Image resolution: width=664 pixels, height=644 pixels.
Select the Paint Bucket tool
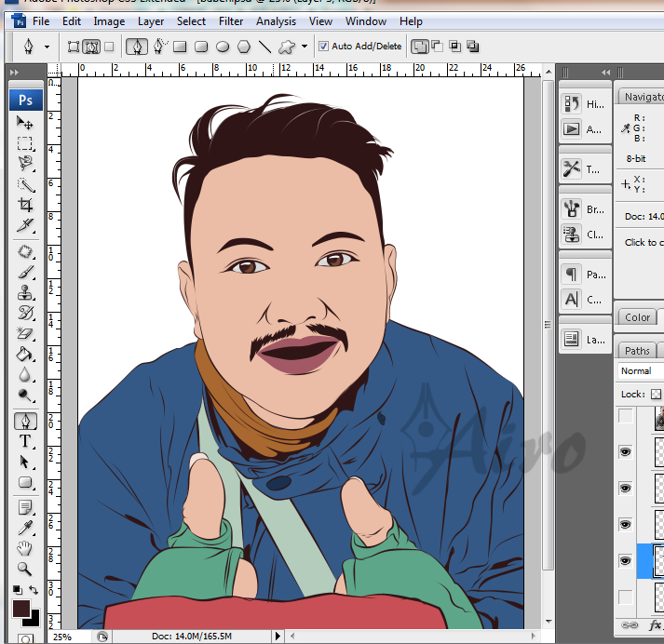coord(25,355)
